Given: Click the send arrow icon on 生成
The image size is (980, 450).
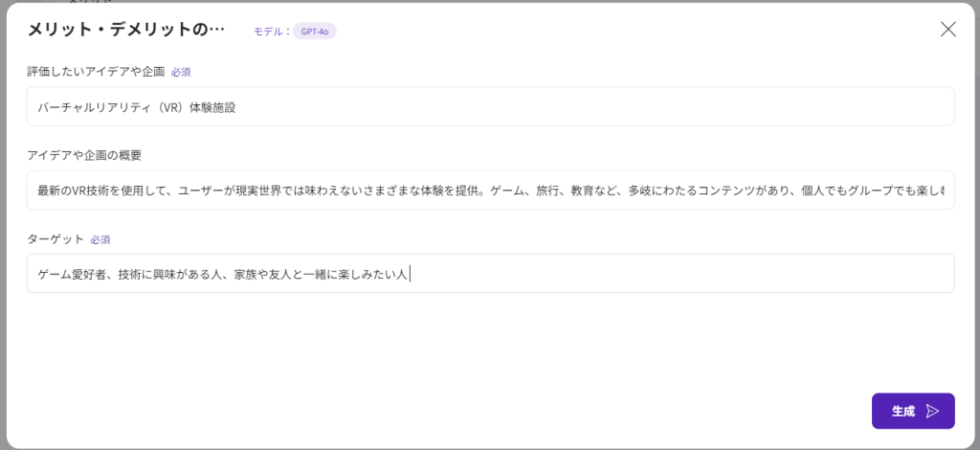Looking at the screenshot, I should tap(933, 411).
